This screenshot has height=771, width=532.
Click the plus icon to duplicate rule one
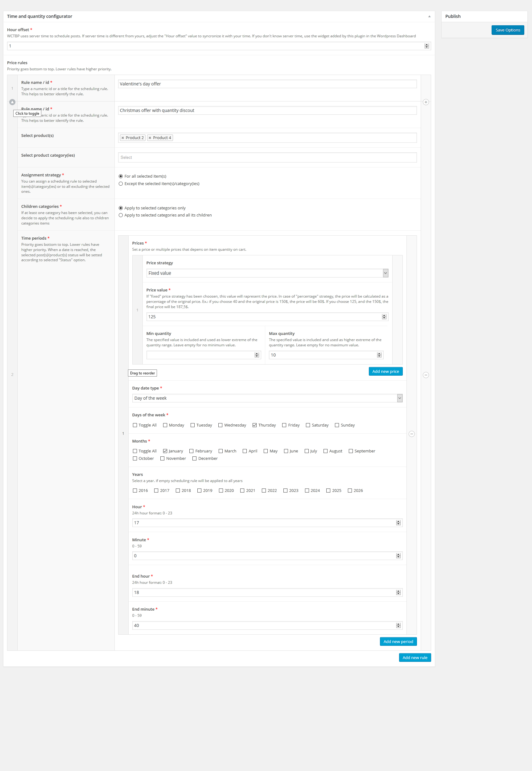click(x=426, y=102)
